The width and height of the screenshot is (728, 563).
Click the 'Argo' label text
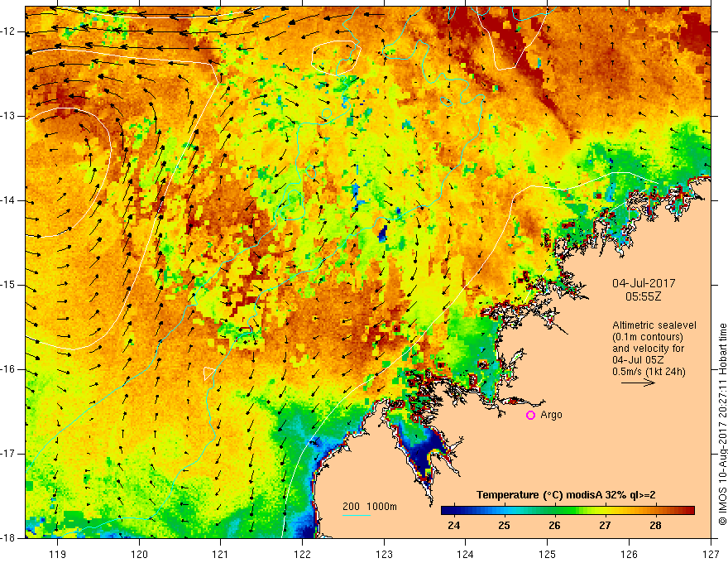[x=551, y=415]
